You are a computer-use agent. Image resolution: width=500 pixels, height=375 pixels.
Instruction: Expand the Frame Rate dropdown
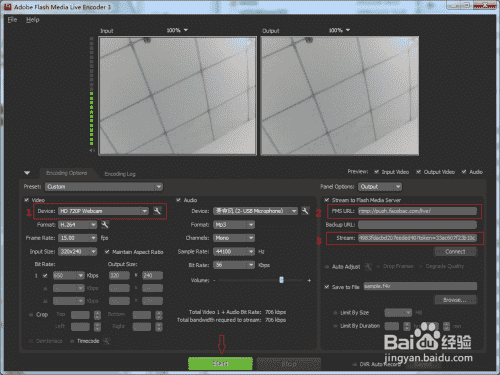tap(78, 238)
